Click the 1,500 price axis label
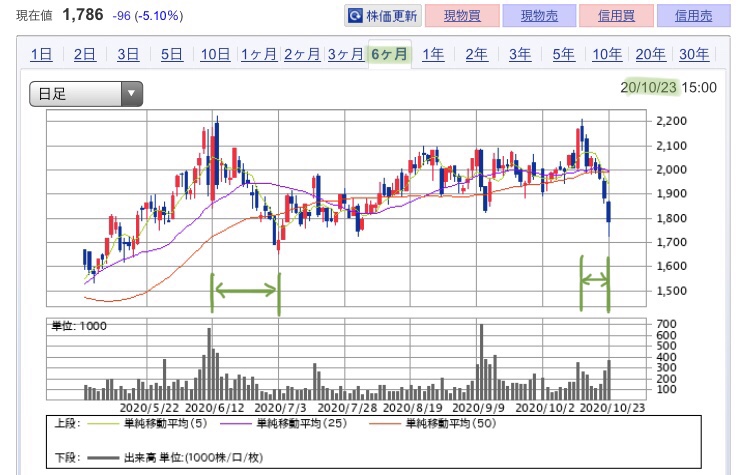738x475 pixels. pos(671,290)
